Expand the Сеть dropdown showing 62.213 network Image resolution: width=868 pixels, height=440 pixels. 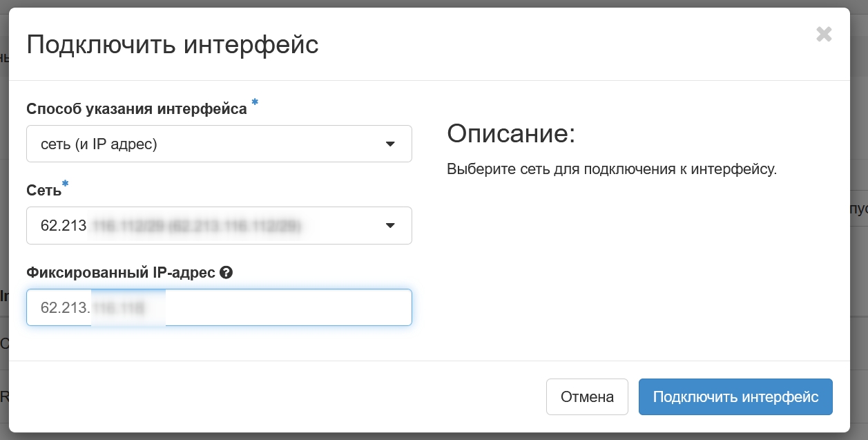pos(219,225)
